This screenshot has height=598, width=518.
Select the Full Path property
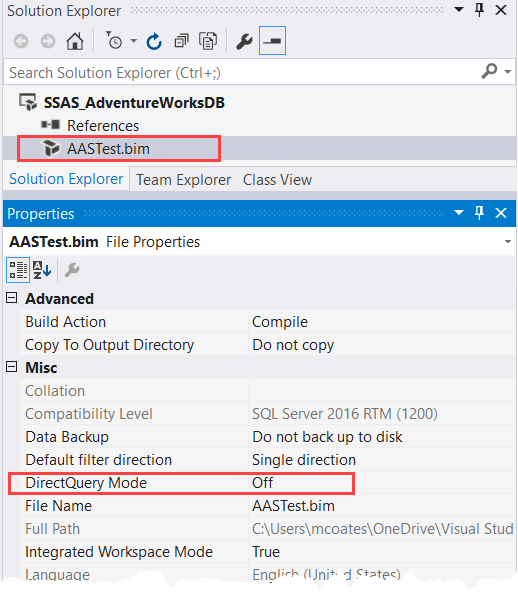pos(53,529)
